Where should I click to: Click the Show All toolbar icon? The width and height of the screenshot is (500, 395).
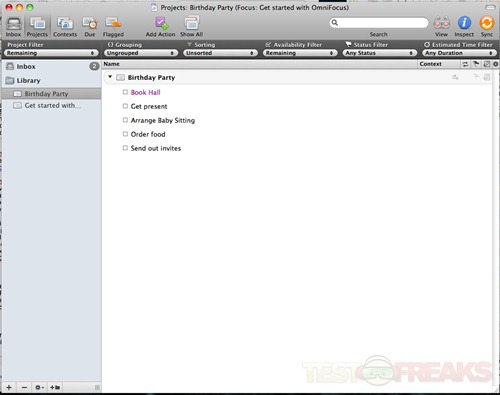coord(192,23)
